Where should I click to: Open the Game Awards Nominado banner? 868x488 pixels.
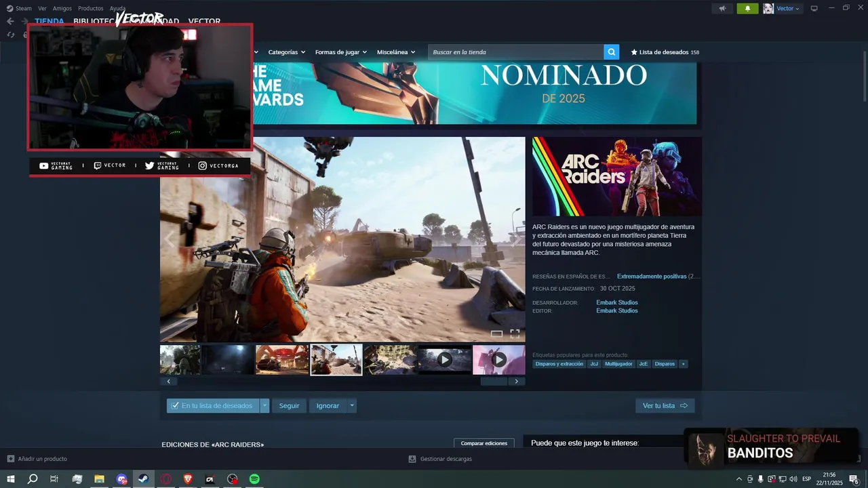tap(475, 94)
